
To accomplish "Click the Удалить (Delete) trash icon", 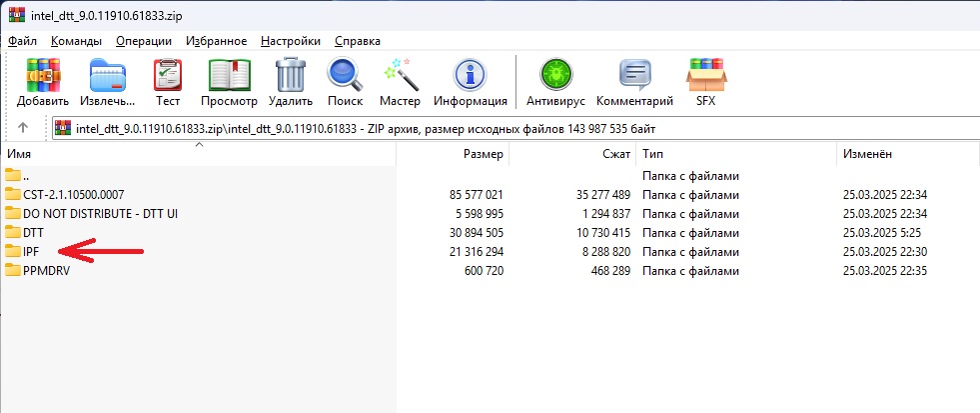I will pos(290,82).
